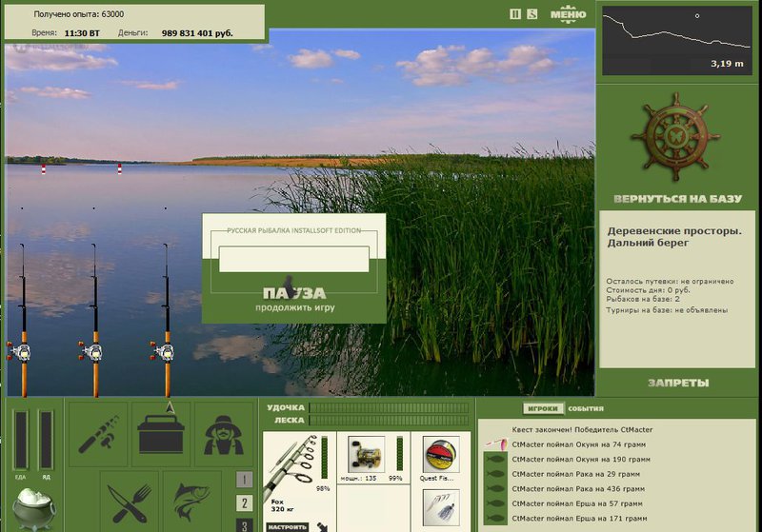
Task: Click Получено опыта: 63000 text
Action: coord(79,14)
